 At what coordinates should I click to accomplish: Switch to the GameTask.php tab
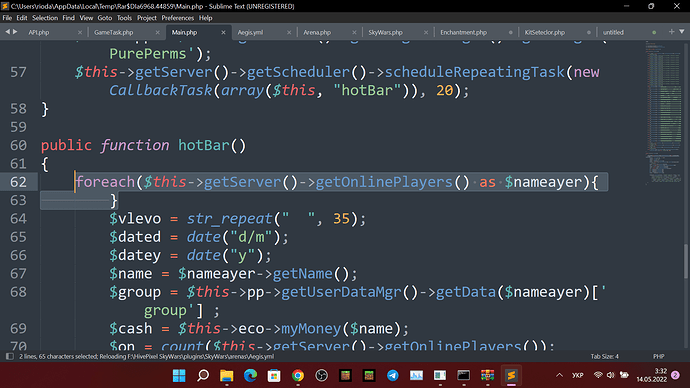[114, 32]
